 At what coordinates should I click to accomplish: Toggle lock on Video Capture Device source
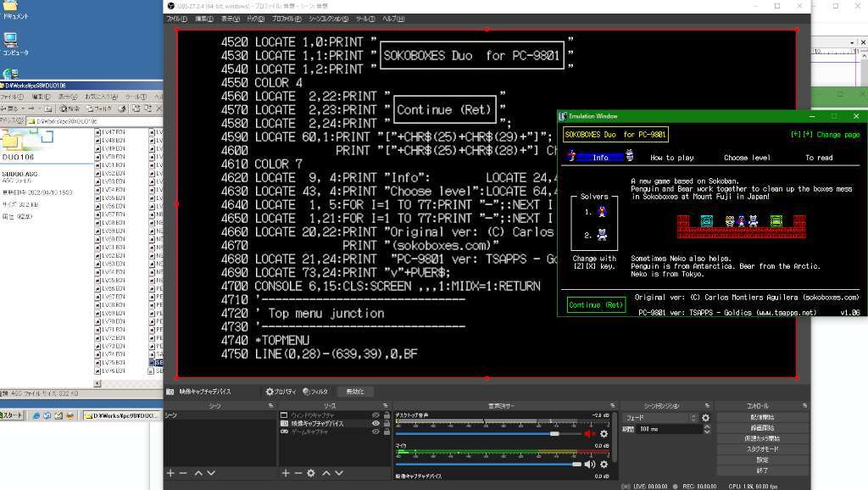pyautogui.click(x=387, y=424)
